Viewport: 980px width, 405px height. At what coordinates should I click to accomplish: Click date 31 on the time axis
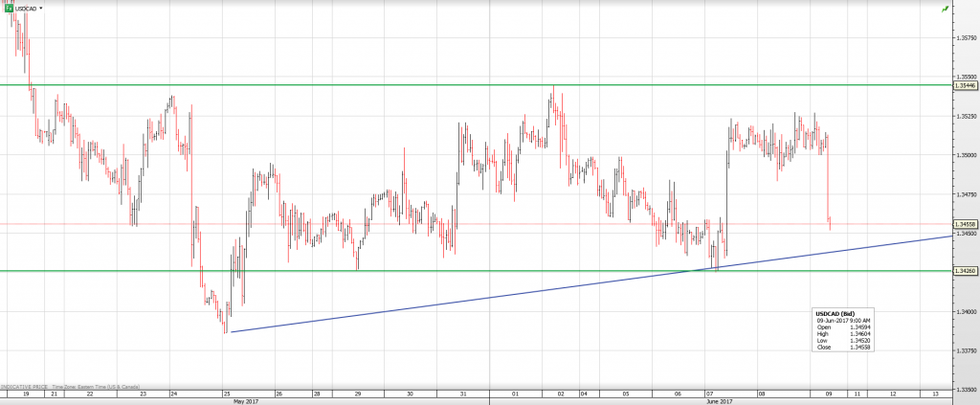click(463, 394)
